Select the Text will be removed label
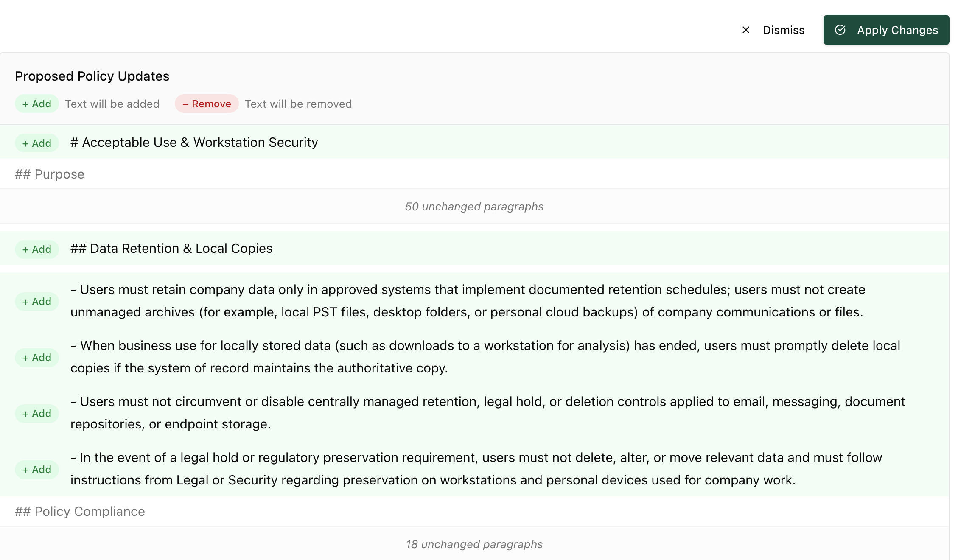Image resolution: width=958 pixels, height=560 pixels. [298, 104]
